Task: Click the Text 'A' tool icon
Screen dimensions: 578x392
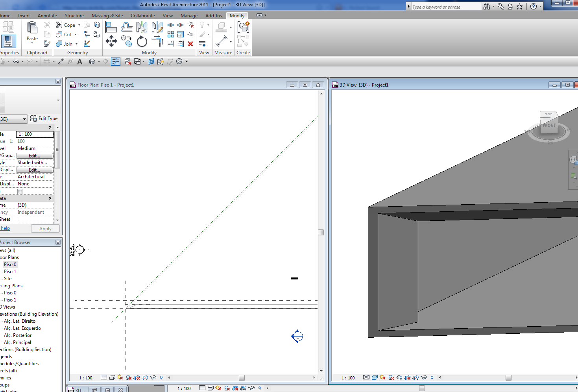Action: [x=80, y=61]
